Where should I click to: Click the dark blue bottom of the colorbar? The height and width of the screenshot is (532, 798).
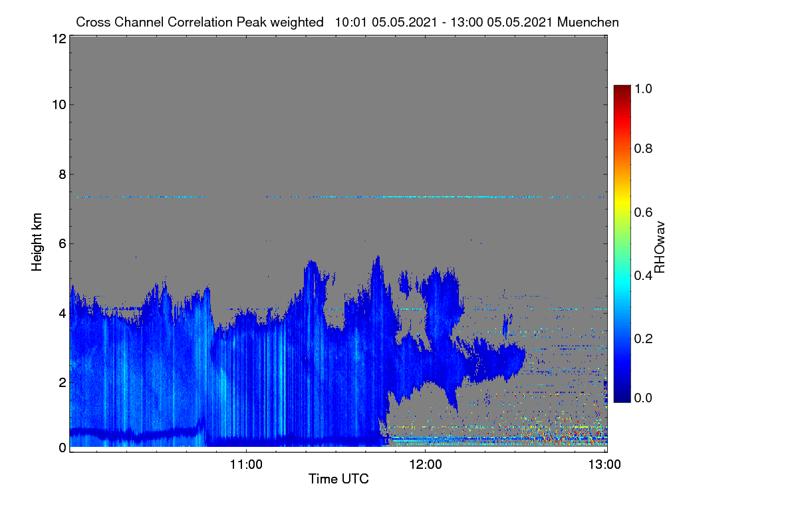pyautogui.click(x=622, y=397)
